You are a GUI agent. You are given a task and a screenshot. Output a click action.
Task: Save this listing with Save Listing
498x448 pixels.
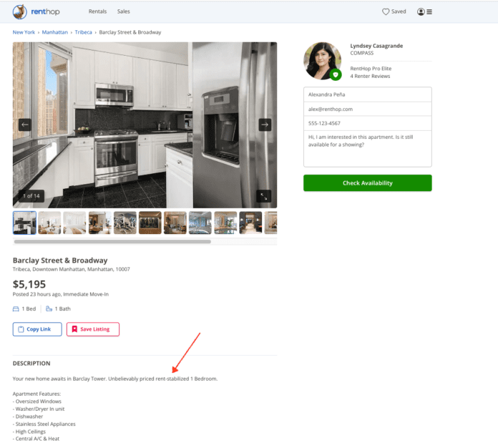[x=93, y=329]
